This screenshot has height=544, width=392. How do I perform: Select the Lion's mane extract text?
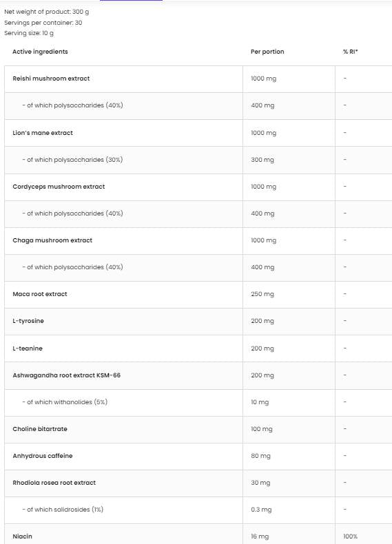[x=43, y=133]
